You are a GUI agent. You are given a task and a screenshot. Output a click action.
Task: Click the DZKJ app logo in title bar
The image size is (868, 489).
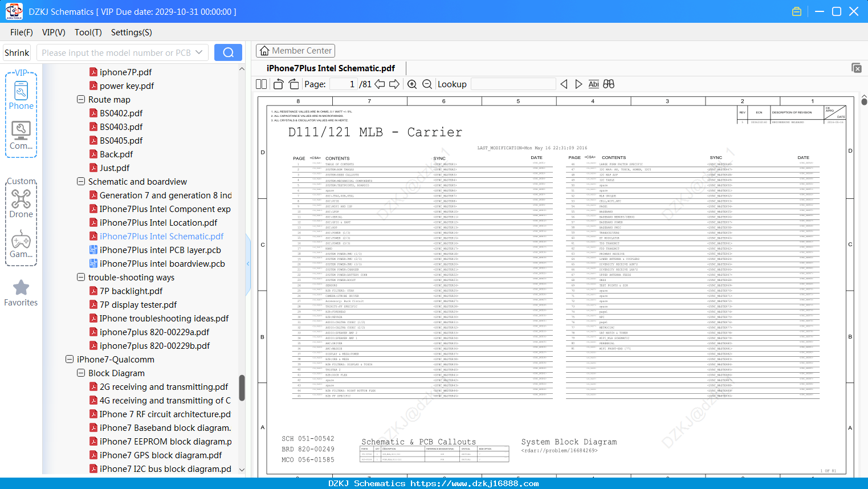[14, 11]
